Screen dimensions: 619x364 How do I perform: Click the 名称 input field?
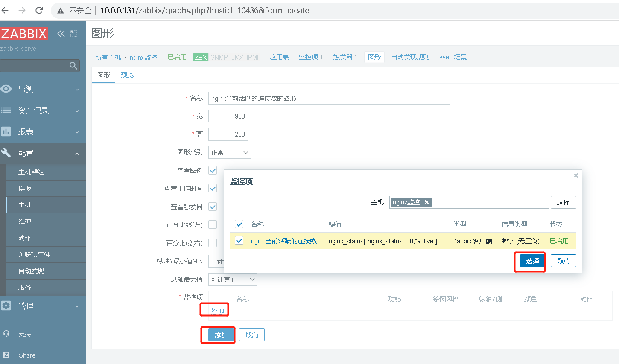[329, 98]
